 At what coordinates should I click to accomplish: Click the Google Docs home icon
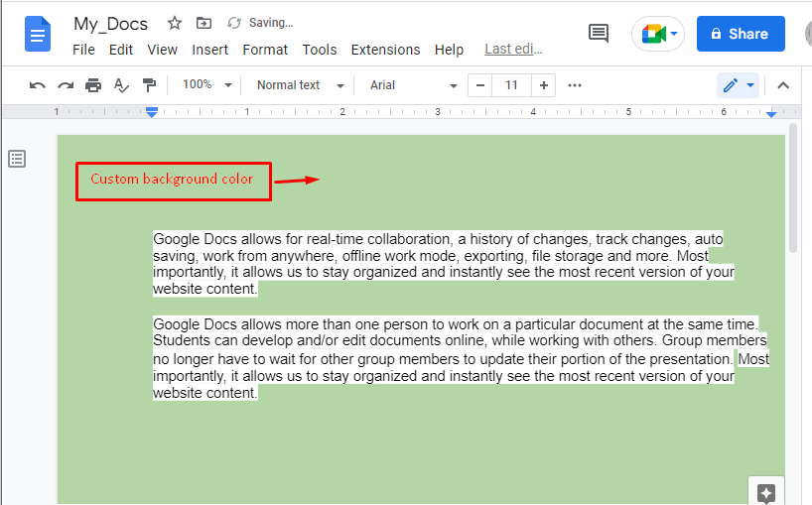tap(38, 34)
